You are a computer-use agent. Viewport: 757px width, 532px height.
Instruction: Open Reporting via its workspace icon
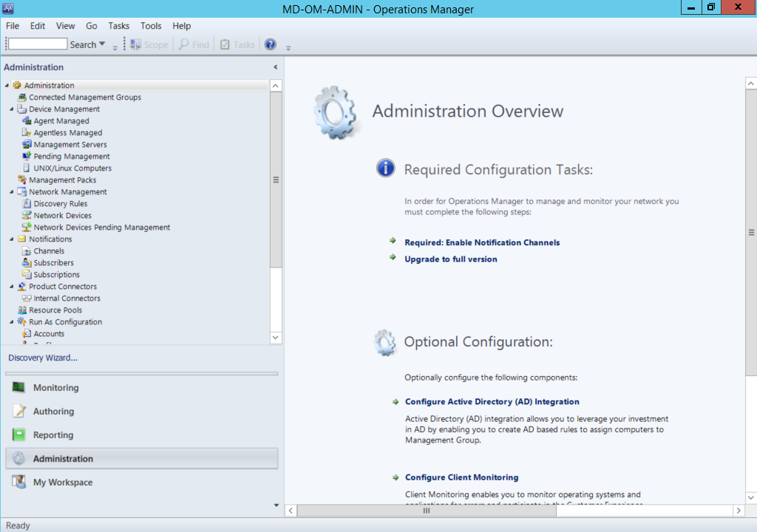(x=18, y=434)
